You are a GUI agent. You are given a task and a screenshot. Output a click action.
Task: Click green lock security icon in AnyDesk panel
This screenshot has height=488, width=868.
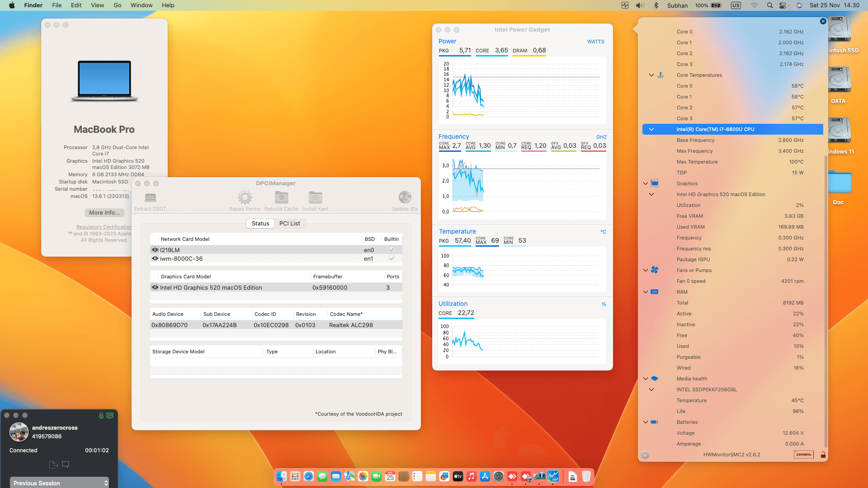point(101,415)
